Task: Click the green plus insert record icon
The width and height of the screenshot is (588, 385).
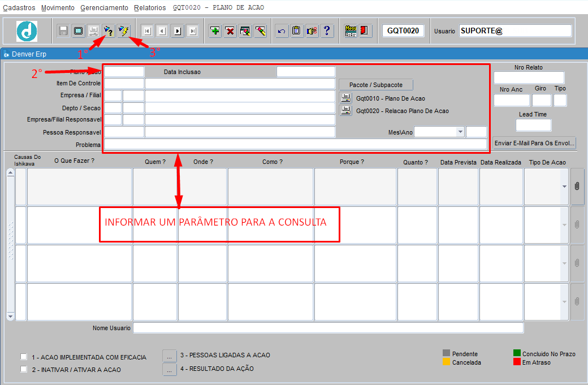Action: (215, 31)
